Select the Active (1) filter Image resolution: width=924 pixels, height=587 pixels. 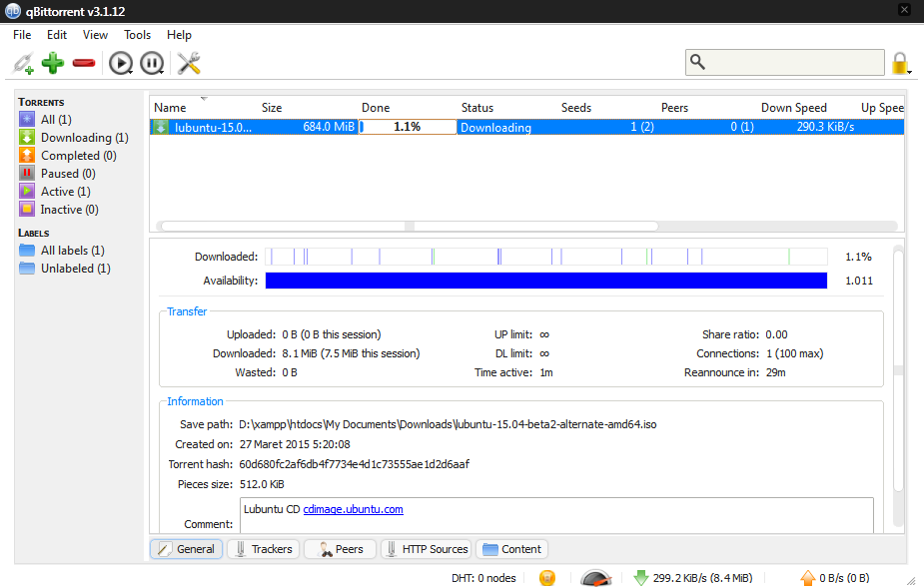coord(65,192)
